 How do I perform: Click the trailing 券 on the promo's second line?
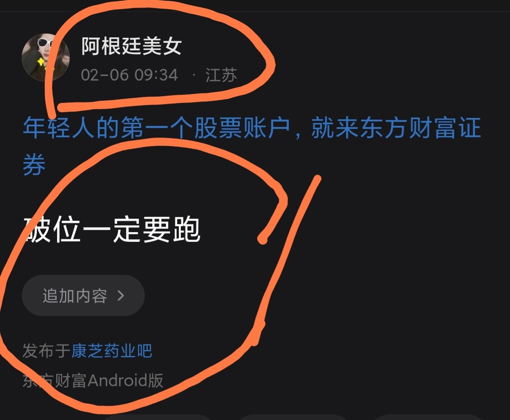(x=34, y=164)
